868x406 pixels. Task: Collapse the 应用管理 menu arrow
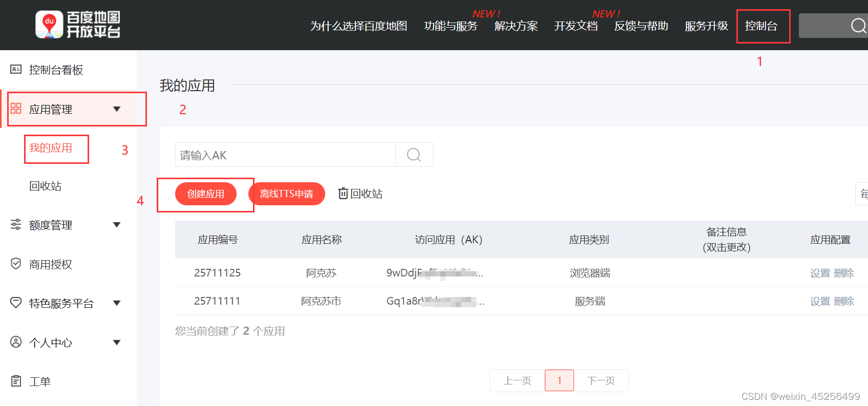point(117,109)
